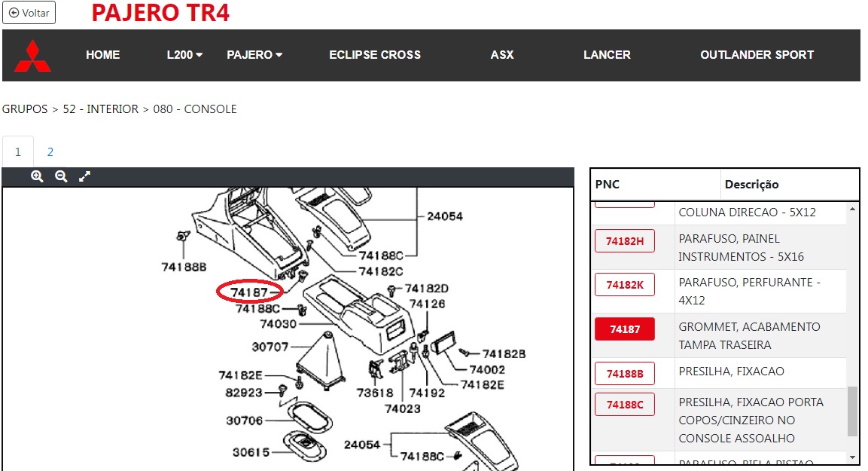This screenshot has height=471, width=868.
Task: Click part label 74187 in diagram
Action: click(249, 292)
